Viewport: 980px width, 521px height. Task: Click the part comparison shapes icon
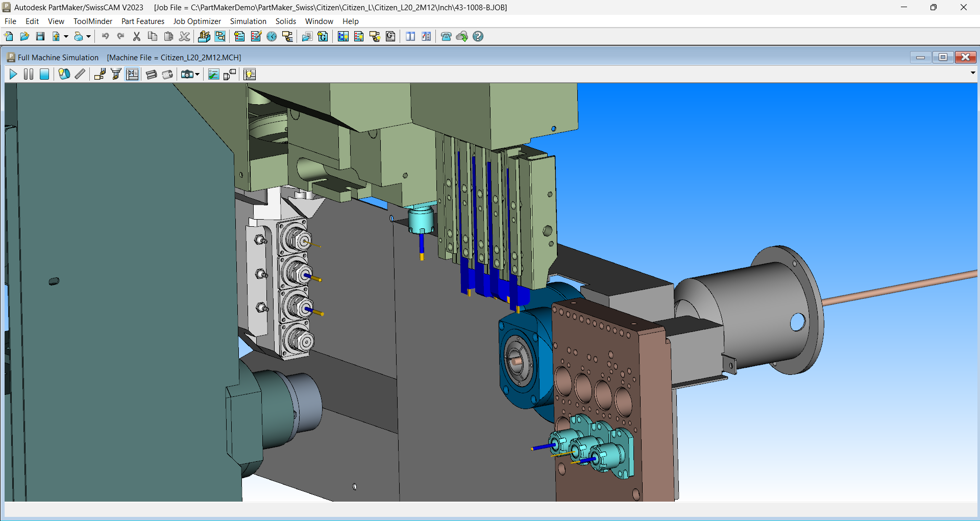[230, 75]
